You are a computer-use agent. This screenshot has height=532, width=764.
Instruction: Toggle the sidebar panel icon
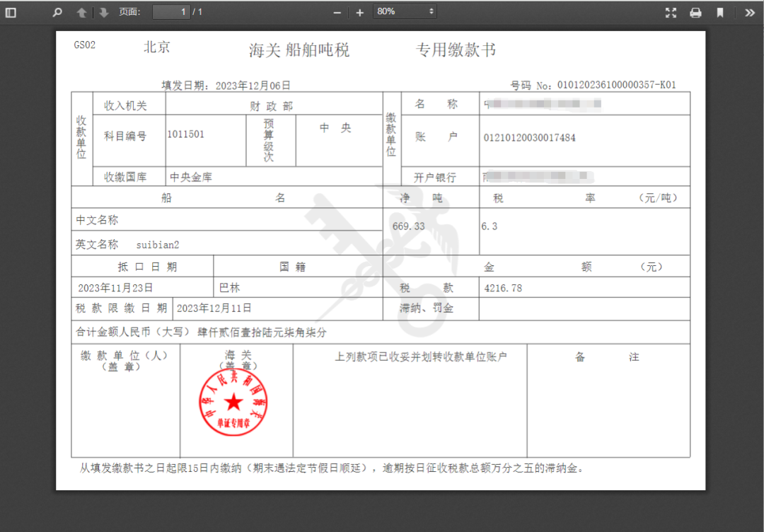pyautogui.click(x=11, y=13)
